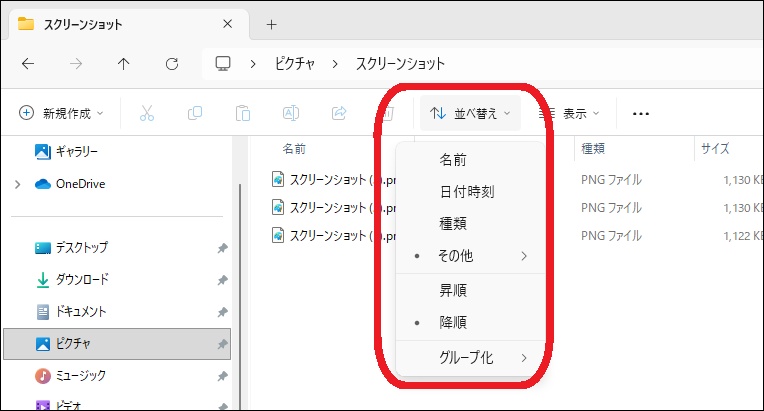Image resolution: width=764 pixels, height=411 pixels.
Task: Choose 降順 descending order
Action: [470, 322]
